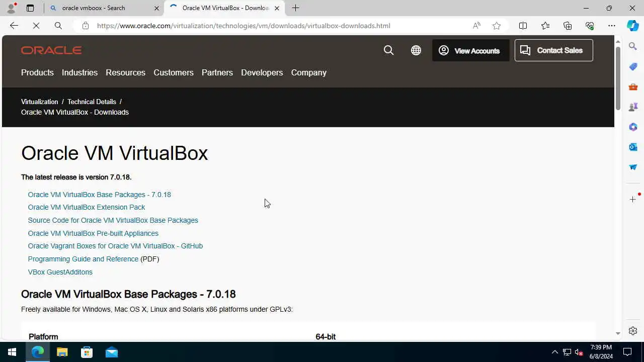Go to Technical Details breadcrumb
644x362 pixels.
pyautogui.click(x=92, y=102)
